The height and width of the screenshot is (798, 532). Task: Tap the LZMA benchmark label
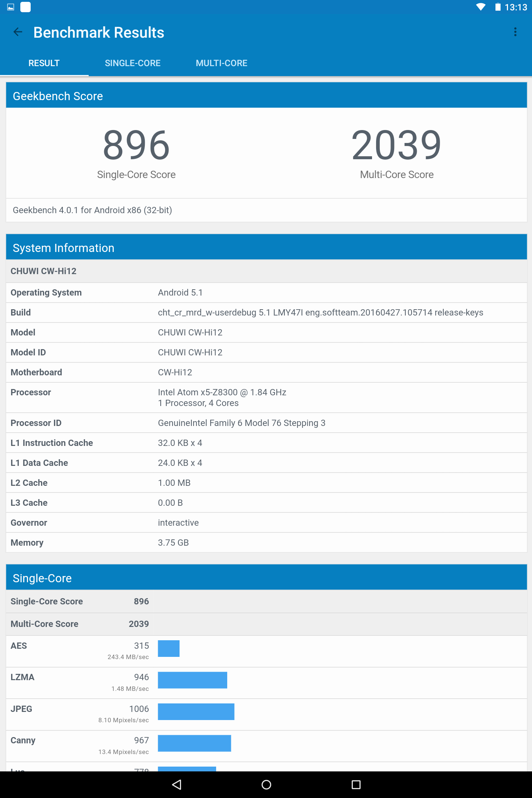coord(23,677)
